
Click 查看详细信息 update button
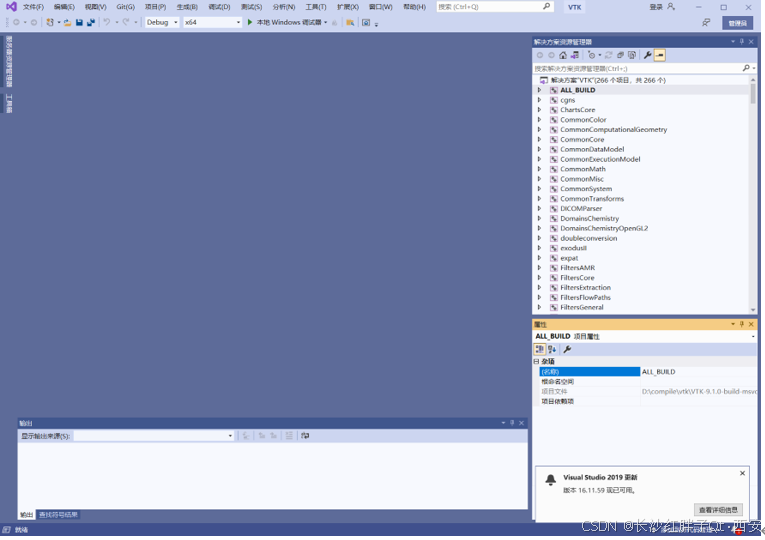click(718, 510)
